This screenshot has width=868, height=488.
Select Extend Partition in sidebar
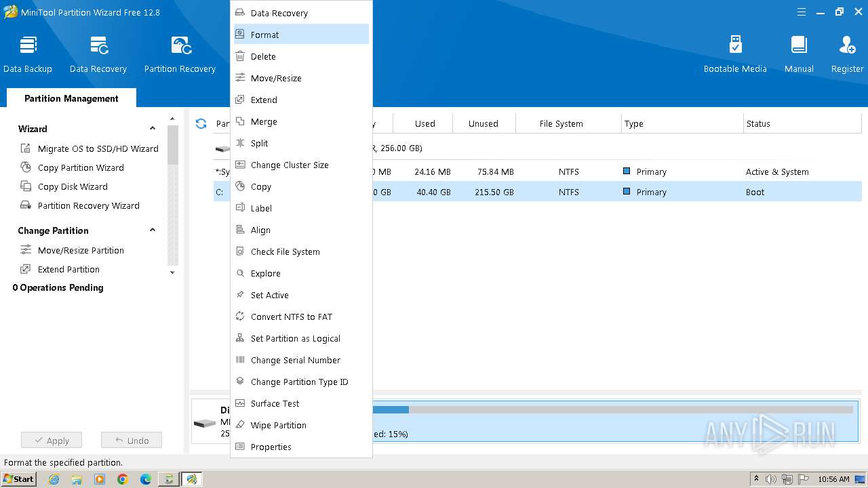pyautogui.click(x=60, y=269)
